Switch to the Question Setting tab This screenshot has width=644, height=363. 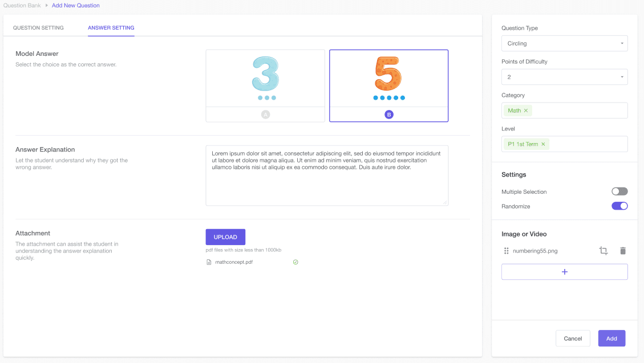(x=37, y=27)
